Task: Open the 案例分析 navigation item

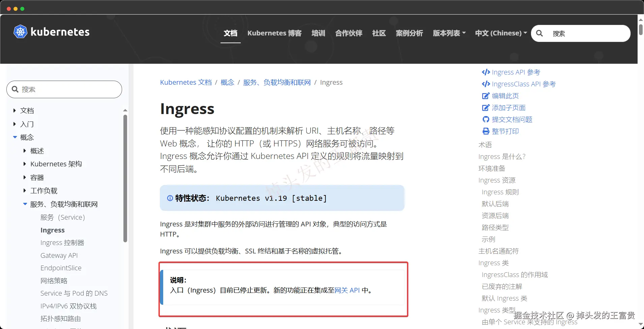Action: [409, 33]
